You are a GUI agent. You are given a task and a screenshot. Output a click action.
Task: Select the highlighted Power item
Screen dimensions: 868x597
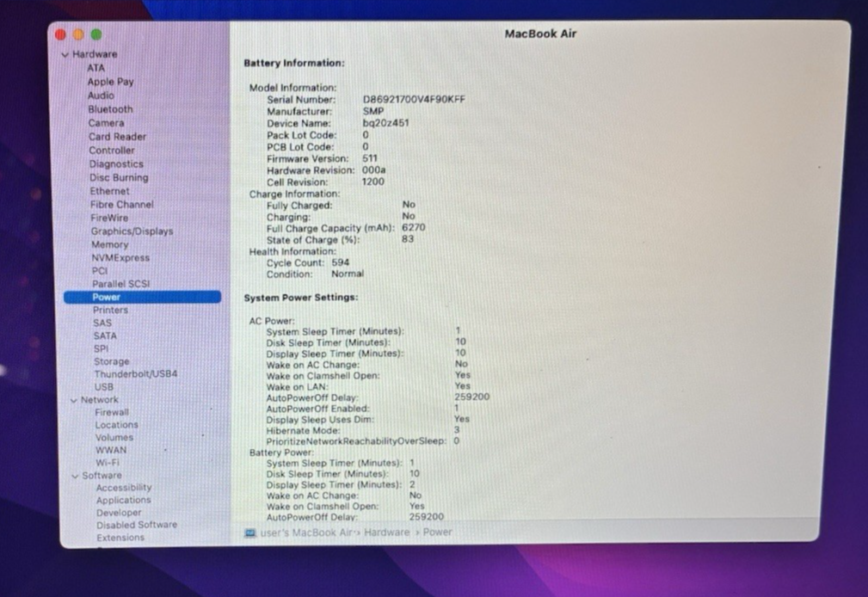tap(107, 297)
